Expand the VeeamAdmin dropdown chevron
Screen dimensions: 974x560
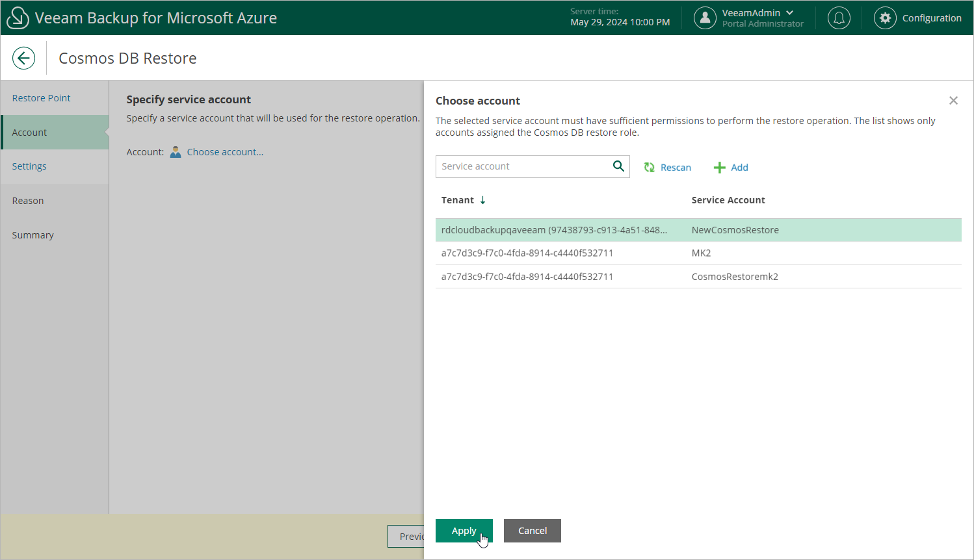click(x=789, y=12)
